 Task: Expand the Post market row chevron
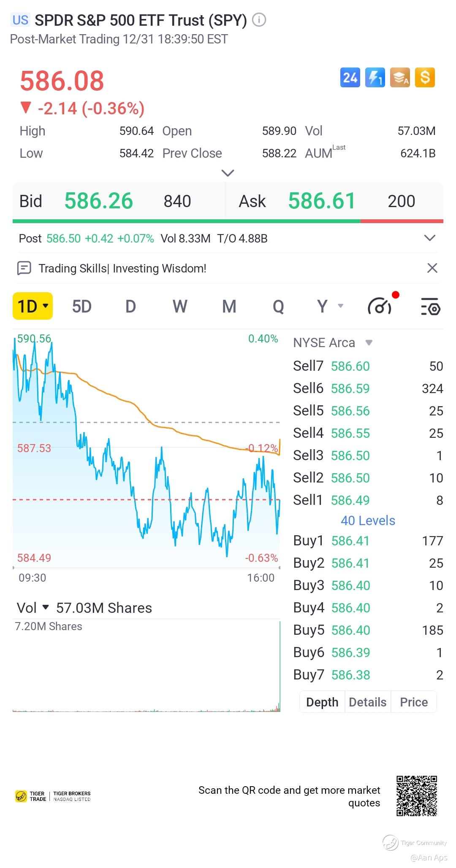tap(429, 238)
